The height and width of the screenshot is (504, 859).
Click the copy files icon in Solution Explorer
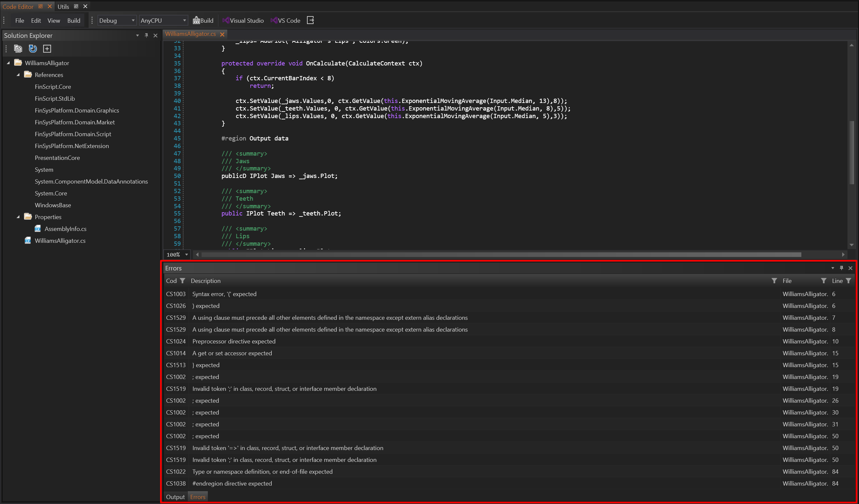(x=18, y=49)
